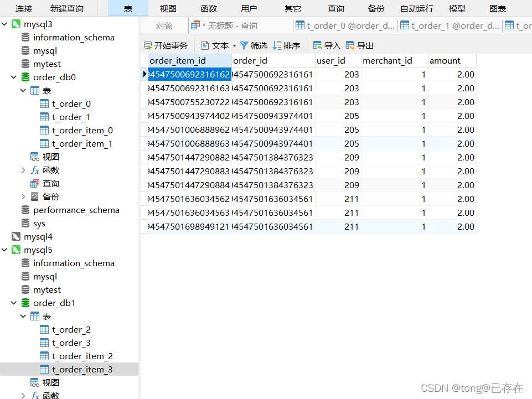Click the mysql3 connection icon
The height and width of the screenshot is (399, 532).
[x=16, y=24]
